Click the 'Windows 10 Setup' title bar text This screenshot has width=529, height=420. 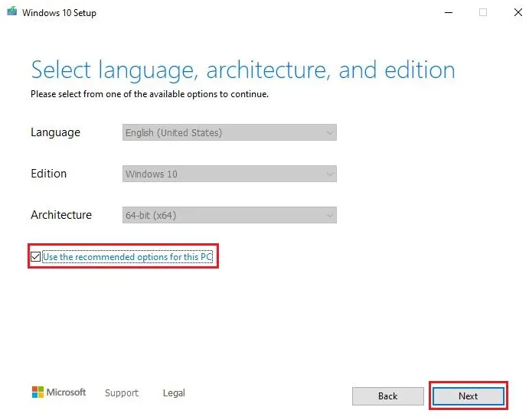pyautogui.click(x=59, y=13)
